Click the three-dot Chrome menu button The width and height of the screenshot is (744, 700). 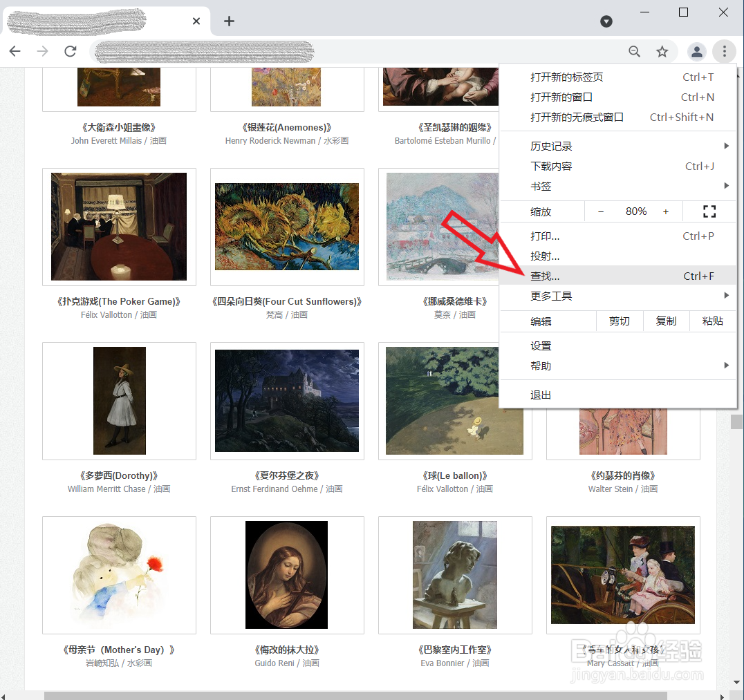pyautogui.click(x=724, y=51)
